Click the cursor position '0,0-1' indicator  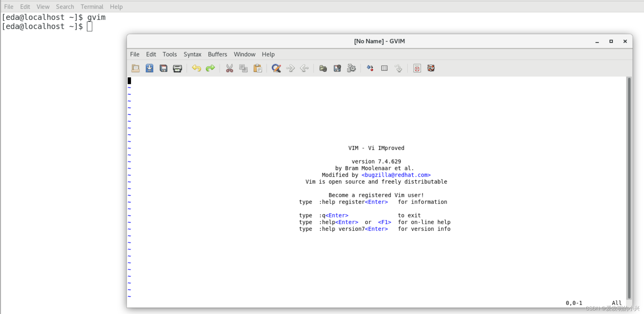(574, 303)
